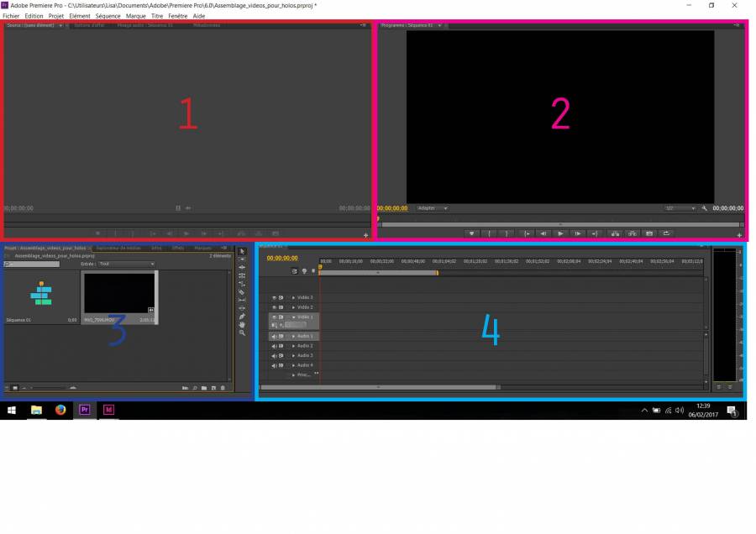Mute the Audio 2 track speaker toggle
Screen dimensions: 756x534
(x=275, y=346)
